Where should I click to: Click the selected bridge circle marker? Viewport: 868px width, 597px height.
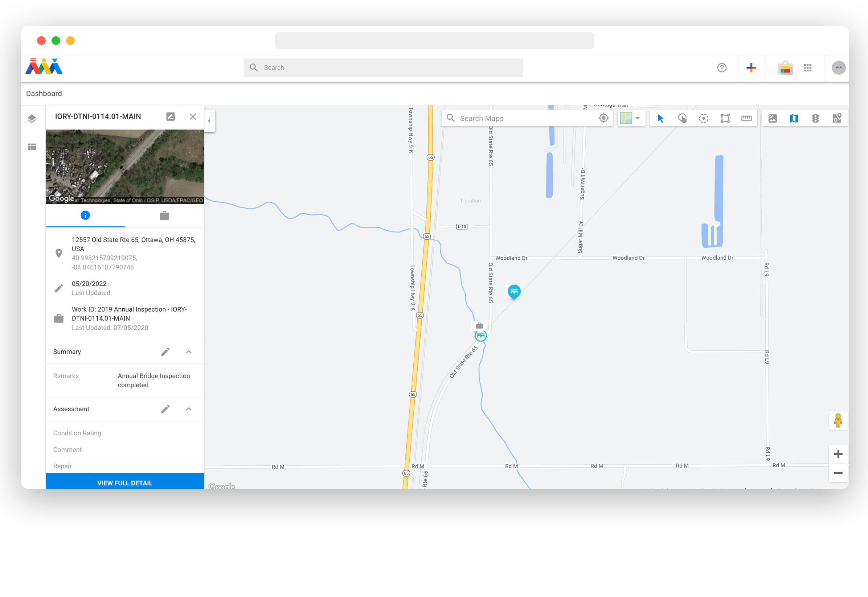481,335
